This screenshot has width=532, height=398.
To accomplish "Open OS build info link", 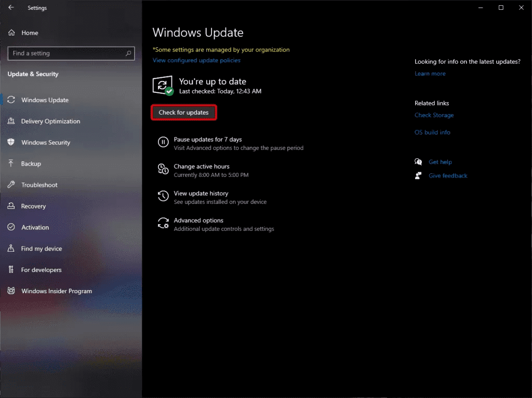I will tap(432, 132).
